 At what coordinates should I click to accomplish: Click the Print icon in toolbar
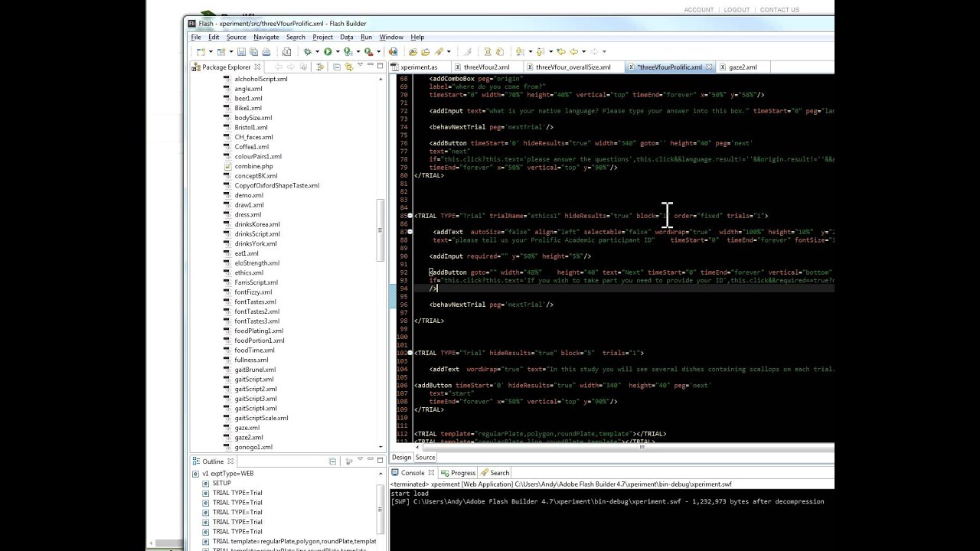tap(266, 51)
